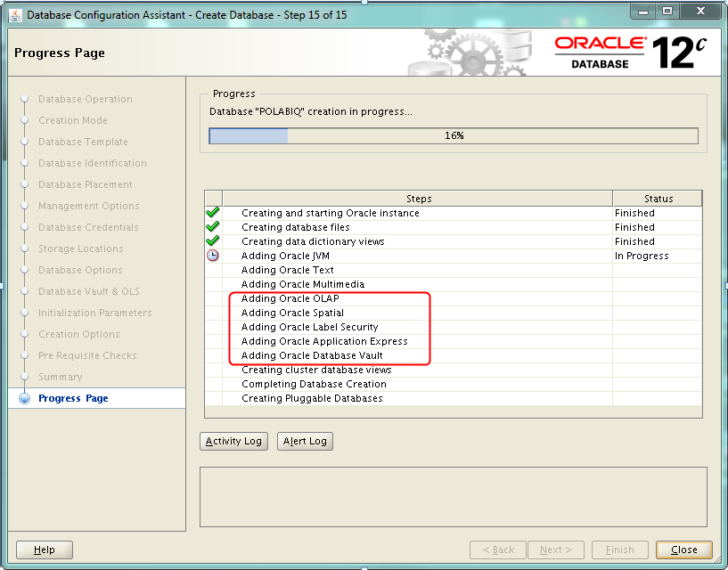Open the Alert Log
728x570 pixels.
click(305, 441)
